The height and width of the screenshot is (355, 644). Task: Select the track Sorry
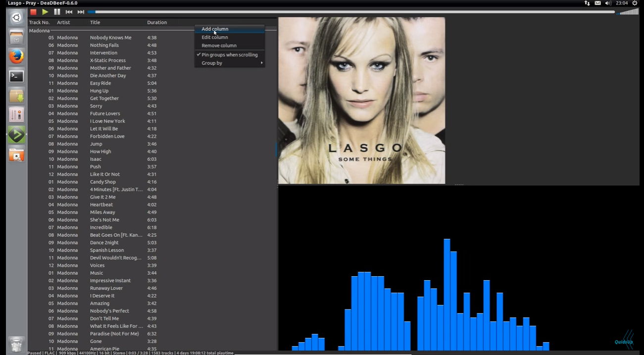tap(152, 106)
